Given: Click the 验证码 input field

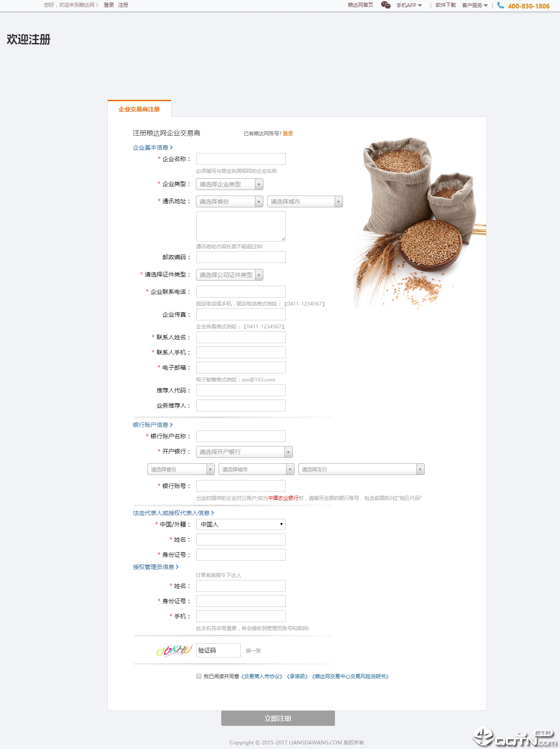Looking at the screenshot, I should (218, 650).
